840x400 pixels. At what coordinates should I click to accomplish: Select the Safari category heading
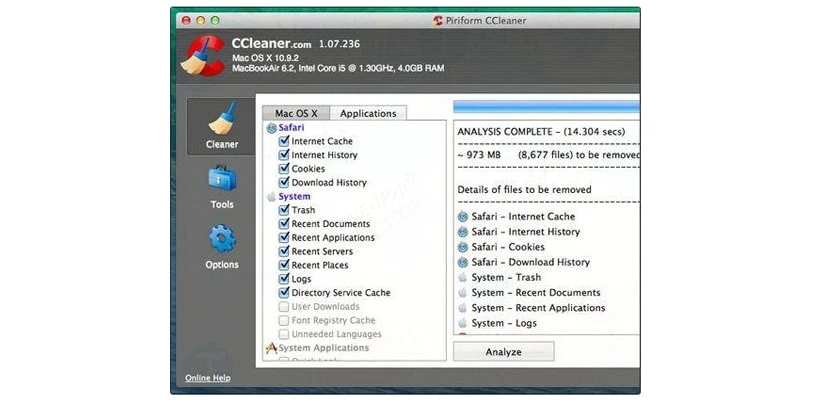[x=291, y=128]
